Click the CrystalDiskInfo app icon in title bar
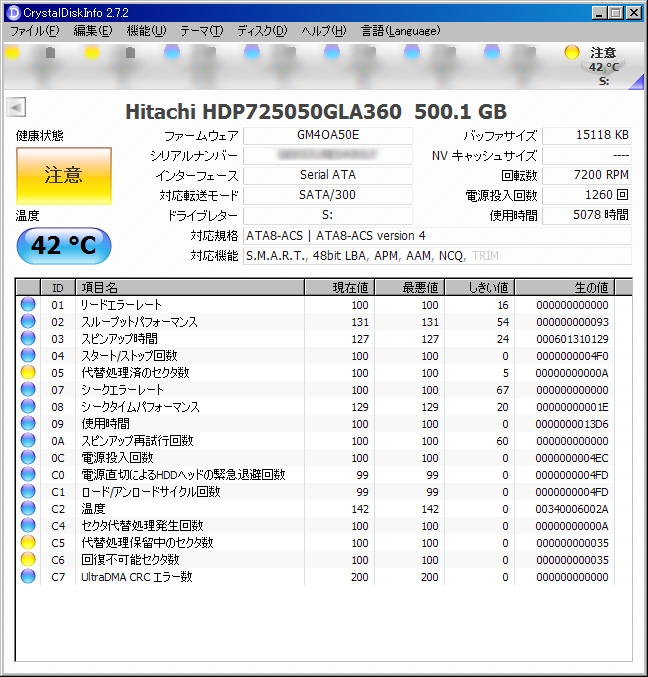The height and width of the screenshot is (677, 648). click(14, 13)
